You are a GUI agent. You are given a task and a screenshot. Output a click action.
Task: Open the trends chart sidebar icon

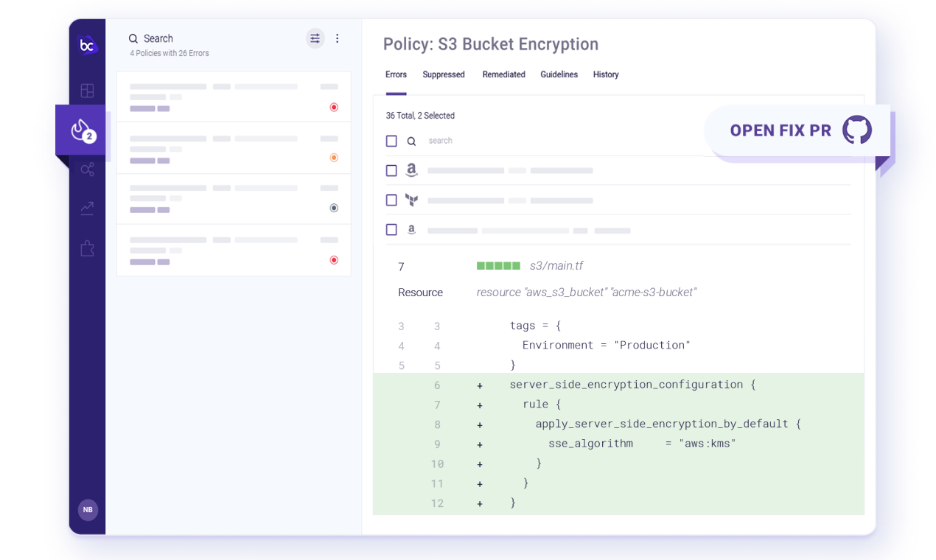87,209
